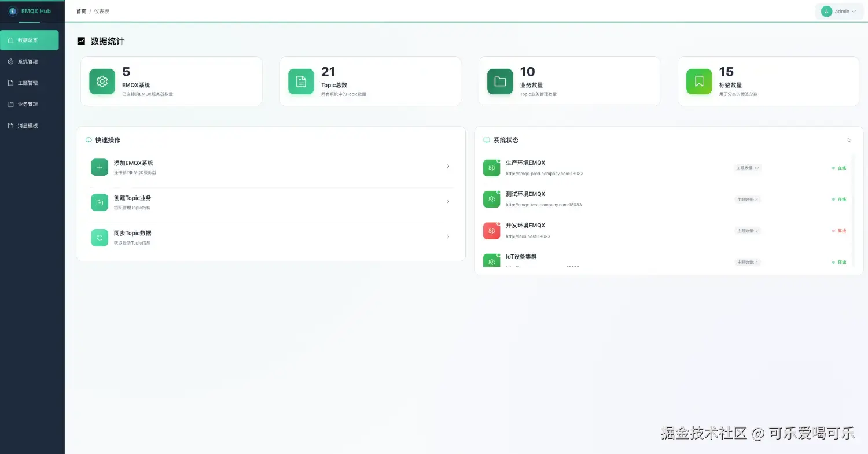
Task: Click the 生产环境EMQX gear icon
Action: (491, 168)
